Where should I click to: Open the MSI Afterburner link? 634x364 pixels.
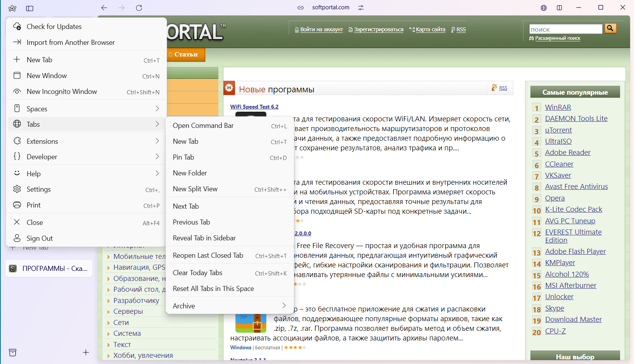tap(571, 286)
